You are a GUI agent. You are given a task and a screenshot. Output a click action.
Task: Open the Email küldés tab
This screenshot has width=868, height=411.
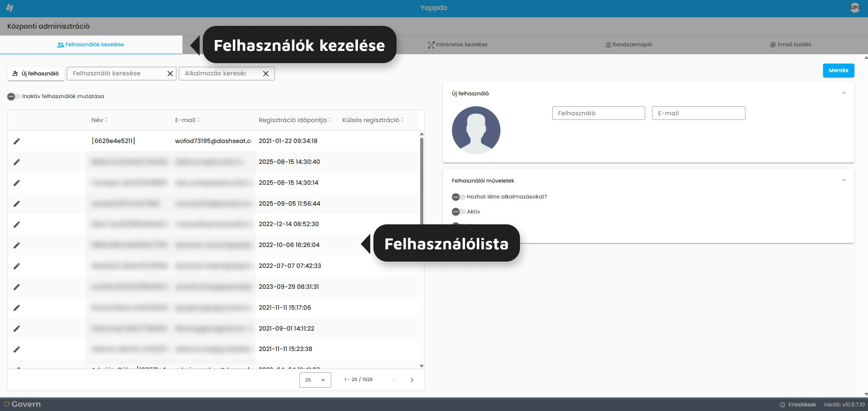[790, 45]
